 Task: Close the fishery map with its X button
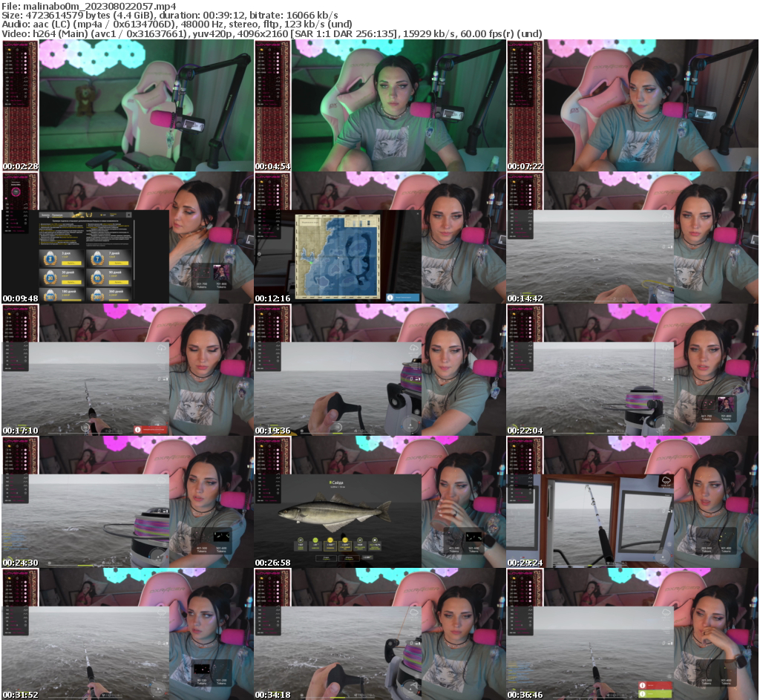(x=418, y=214)
